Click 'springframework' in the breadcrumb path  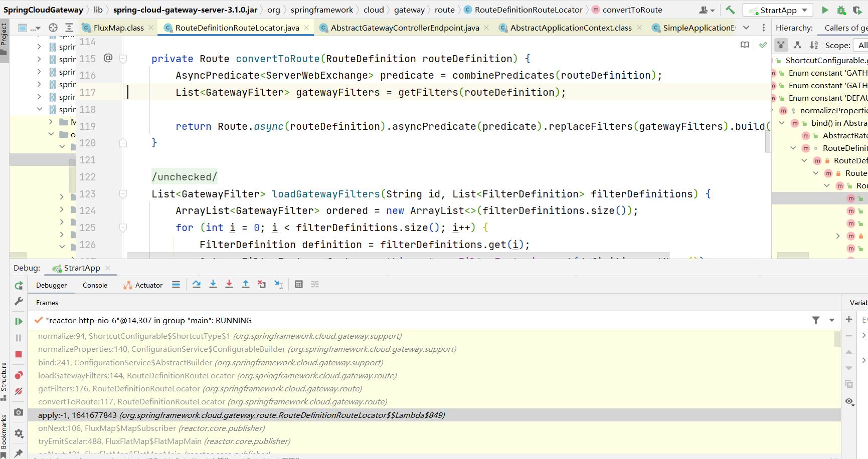point(322,10)
